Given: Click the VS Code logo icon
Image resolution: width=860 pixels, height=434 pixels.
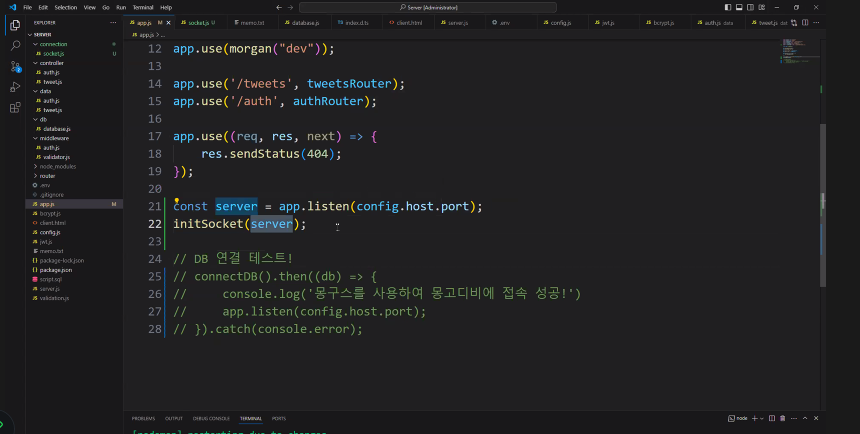Looking at the screenshot, I should pos(12,7).
